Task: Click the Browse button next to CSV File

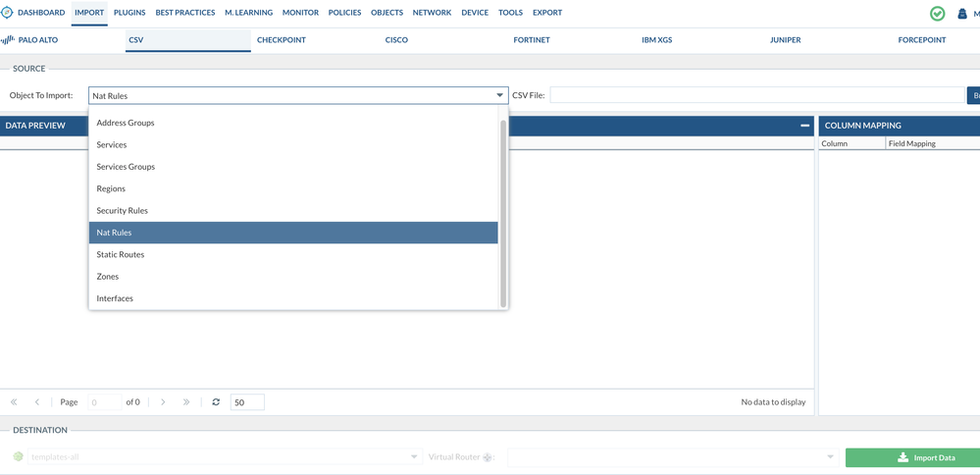Action: point(974,95)
